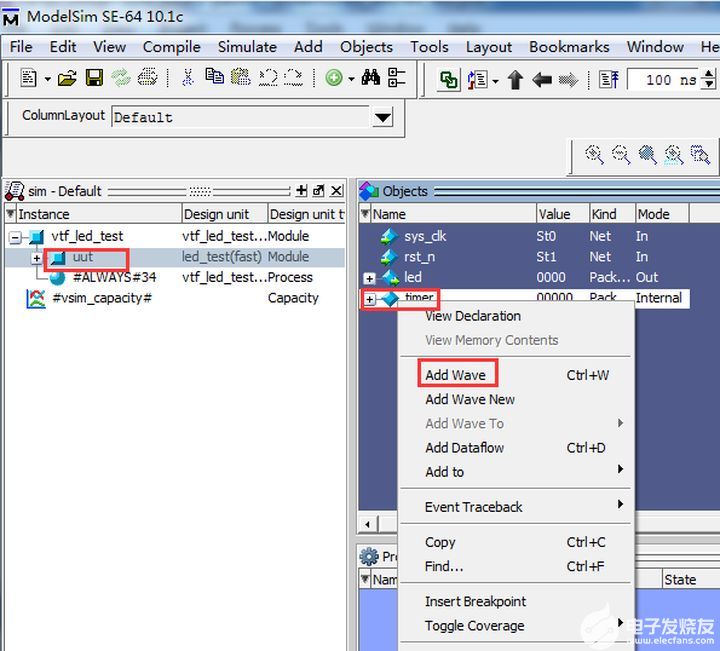Screen dimensions: 720x651
Task: Open the View menu
Action: (x=109, y=47)
